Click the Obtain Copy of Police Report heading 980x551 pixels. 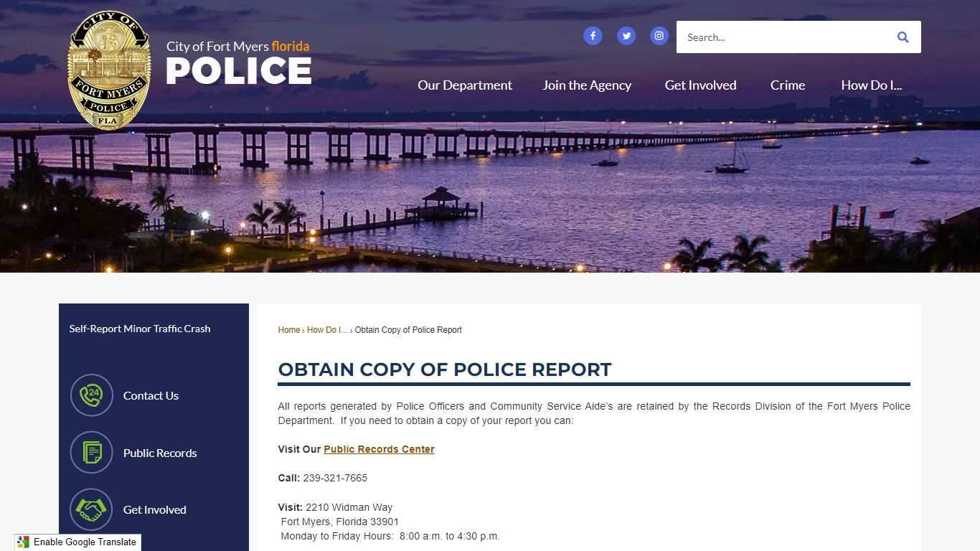[445, 369]
